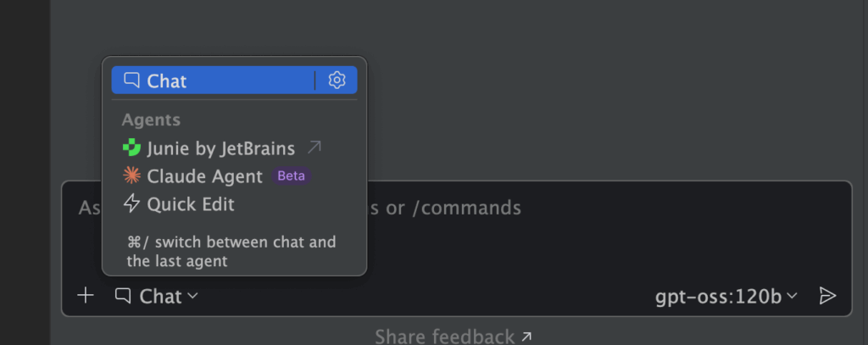The image size is (868, 345).
Task: Click the external arrow beside Junie
Action: 314,148
